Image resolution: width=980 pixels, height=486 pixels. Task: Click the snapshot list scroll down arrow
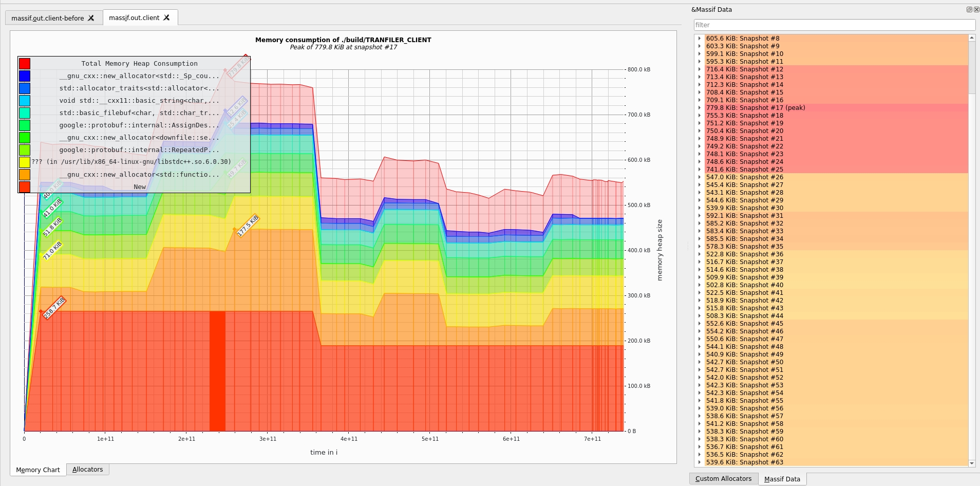972,463
